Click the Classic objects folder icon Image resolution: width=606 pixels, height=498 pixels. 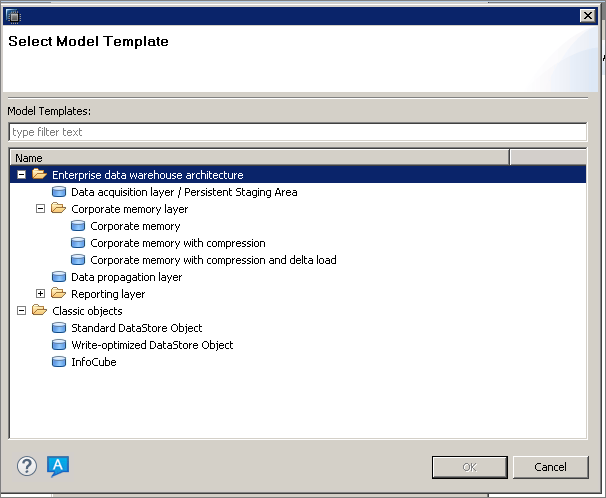[39, 311]
